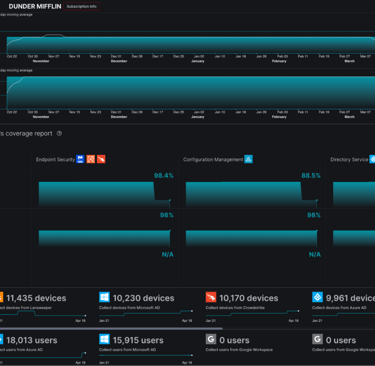
Task: Click the 'Directory Service' label
Action: (349, 159)
